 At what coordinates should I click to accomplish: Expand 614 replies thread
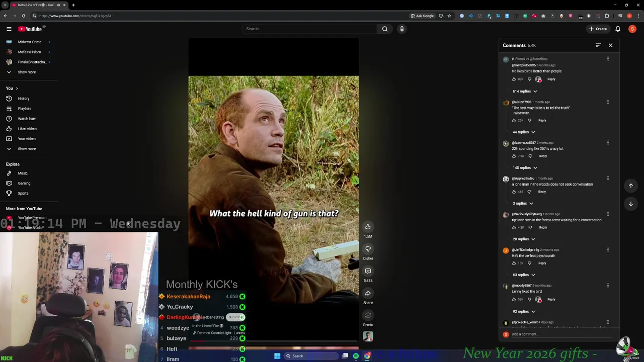click(525, 92)
